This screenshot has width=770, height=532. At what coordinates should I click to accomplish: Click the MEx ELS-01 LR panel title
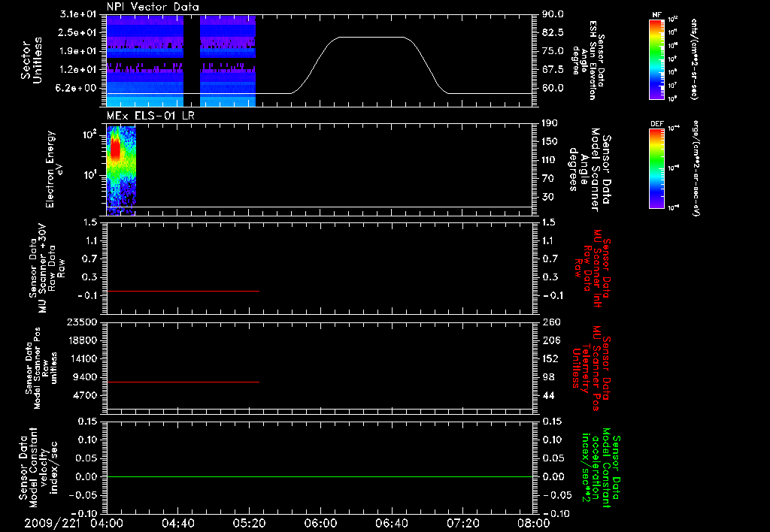coord(150,116)
